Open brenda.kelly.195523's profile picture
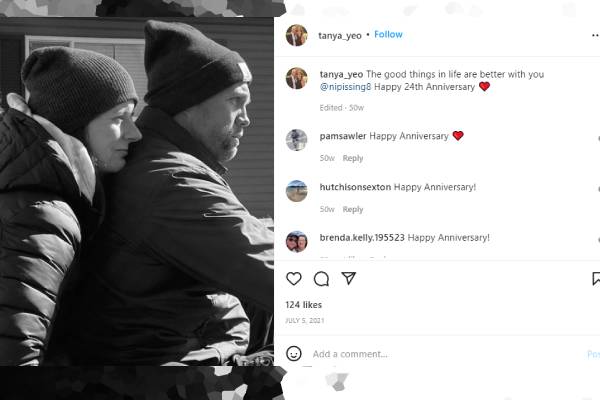 point(297,242)
